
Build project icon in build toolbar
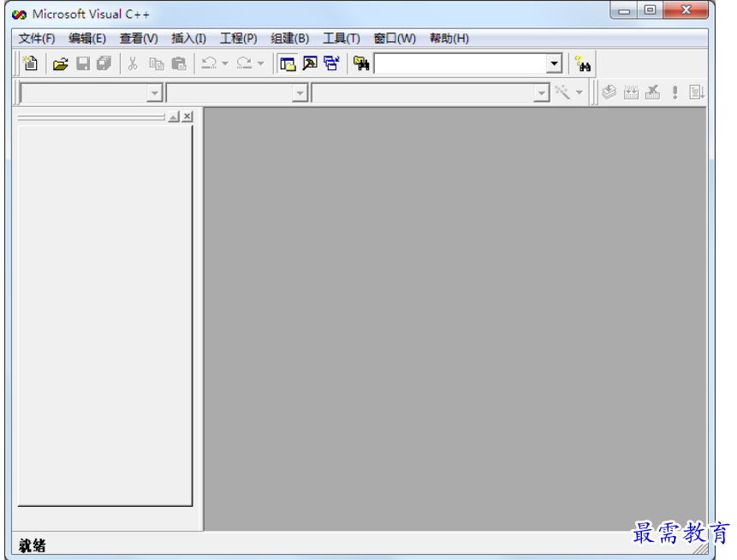(x=631, y=92)
